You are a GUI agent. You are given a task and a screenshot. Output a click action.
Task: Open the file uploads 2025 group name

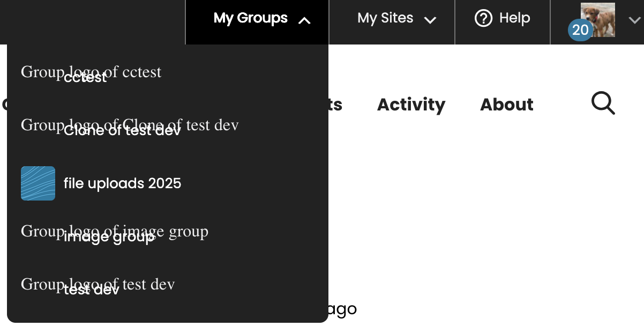122,184
